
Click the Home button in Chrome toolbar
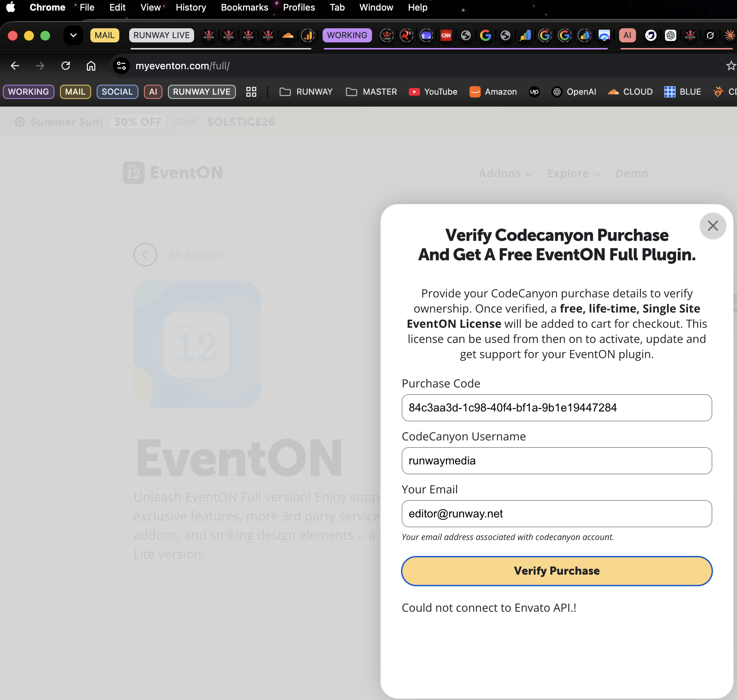(x=91, y=66)
